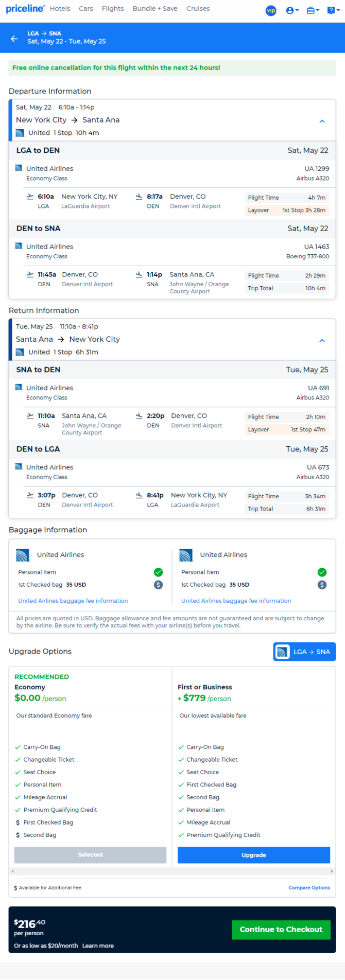The image size is (345, 980).
Task: Click United logo on LGA to DEN segment
Action: click(x=19, y=168)
